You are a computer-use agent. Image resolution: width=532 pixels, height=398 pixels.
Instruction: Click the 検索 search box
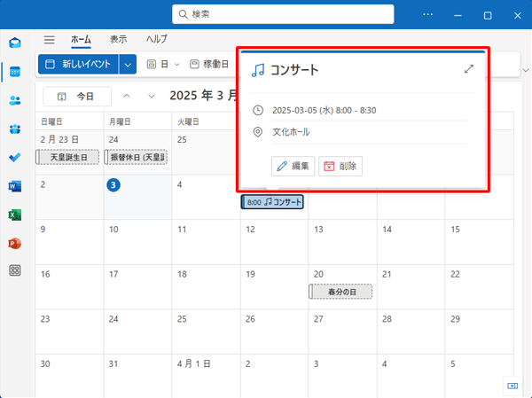click(283, 14)
